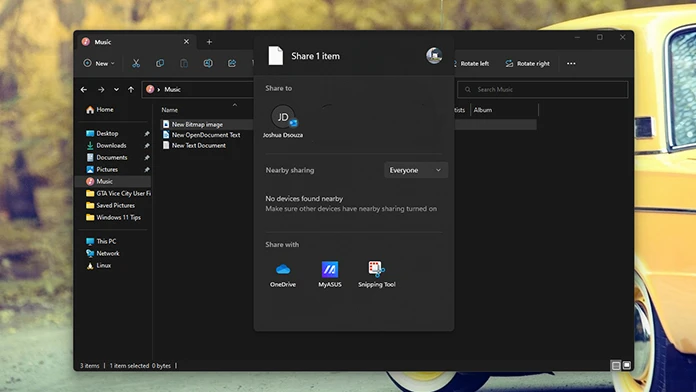Unpin Documents using its pin icon
The width and height of the screenshot is (696, 392).
(146, 157)
